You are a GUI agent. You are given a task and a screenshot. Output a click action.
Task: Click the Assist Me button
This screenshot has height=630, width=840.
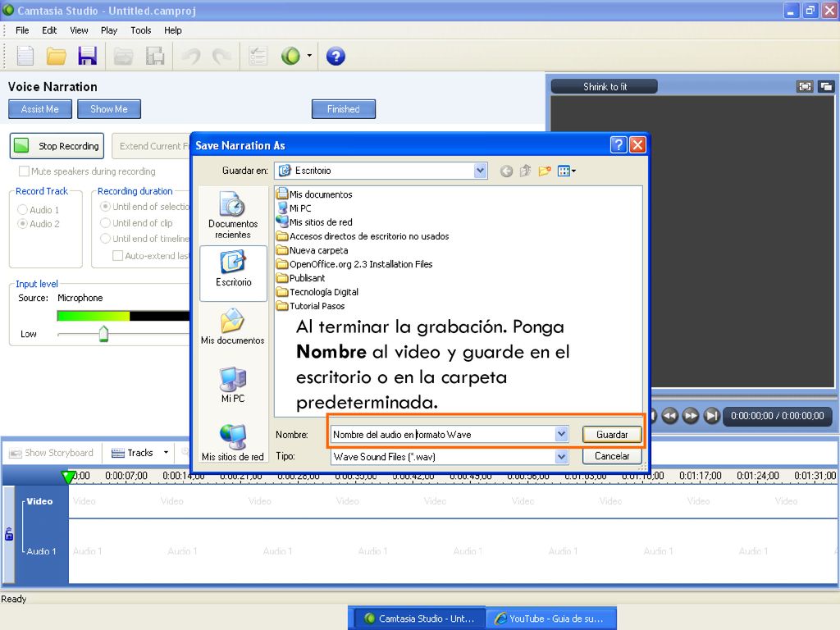pos(40,109)
